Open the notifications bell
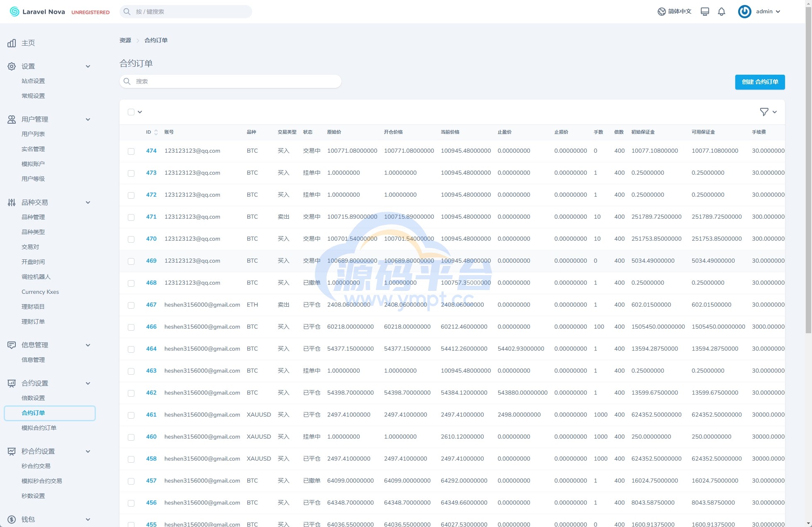Screen dimensions: 812x527 (722, 12)
